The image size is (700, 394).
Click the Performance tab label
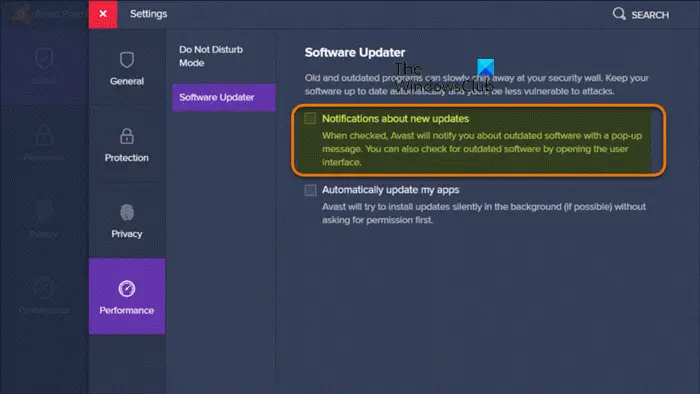127,310
